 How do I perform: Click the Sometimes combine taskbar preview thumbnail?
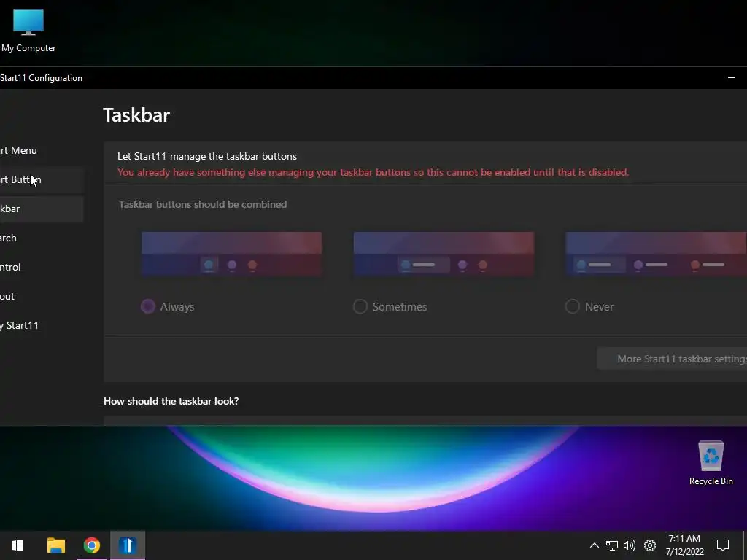[x=444, y=254]
